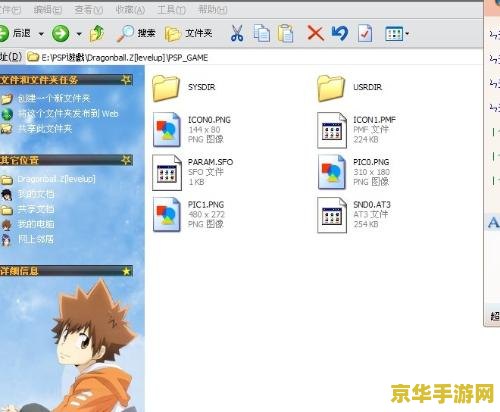
Task: Select the SND0.AT3 file icon
Action: pyautogui.click(x=332, y=215)
